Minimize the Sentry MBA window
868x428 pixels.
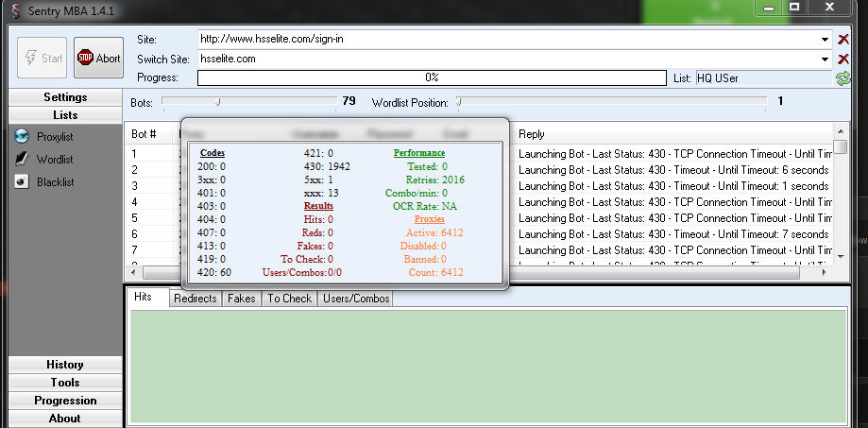tap(769, 8)
